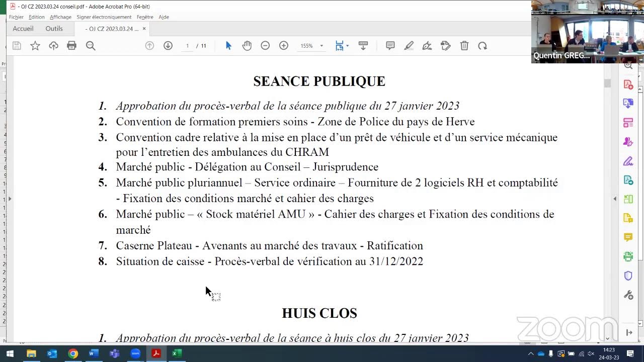Open the Windows Start menu
The width and height of the screenshot is (644, 362).
pyautogui.click(x=10, y=353)
